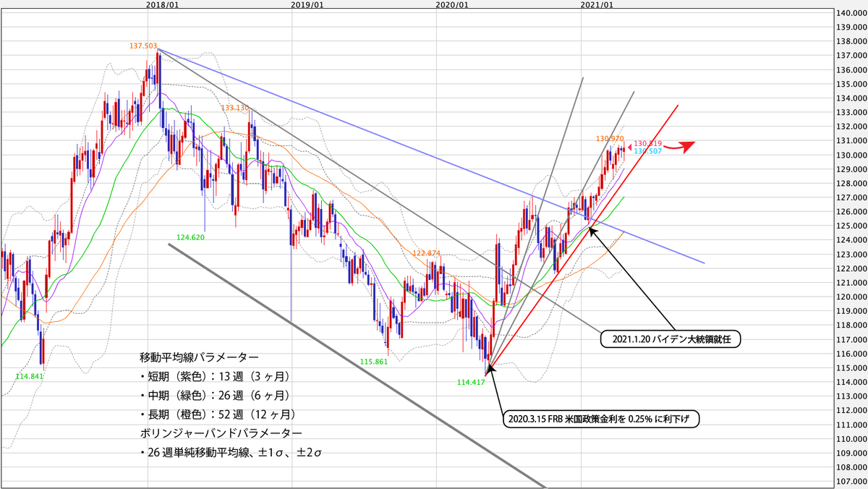The height and width of the screenshot is (489, 868).
Task: Click the cyan 130.507 price label
Action: click(649, 150)
